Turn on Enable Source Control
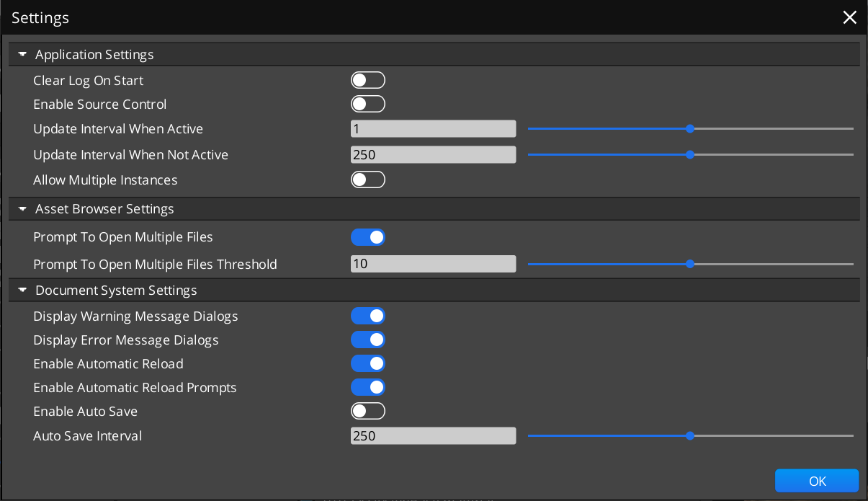The width and height of the screenshot is (868, 501). pos(368,104)
